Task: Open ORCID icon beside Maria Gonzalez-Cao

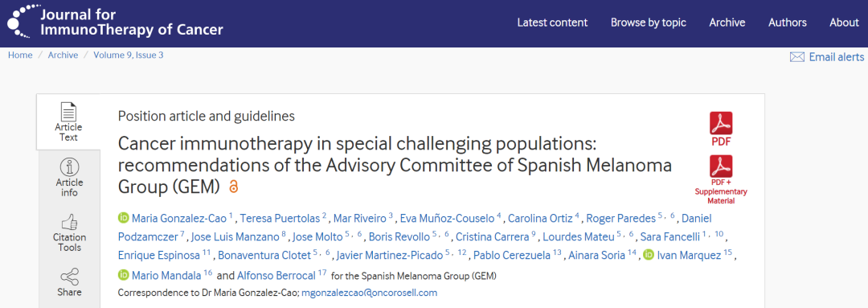Action: [123, 218]
